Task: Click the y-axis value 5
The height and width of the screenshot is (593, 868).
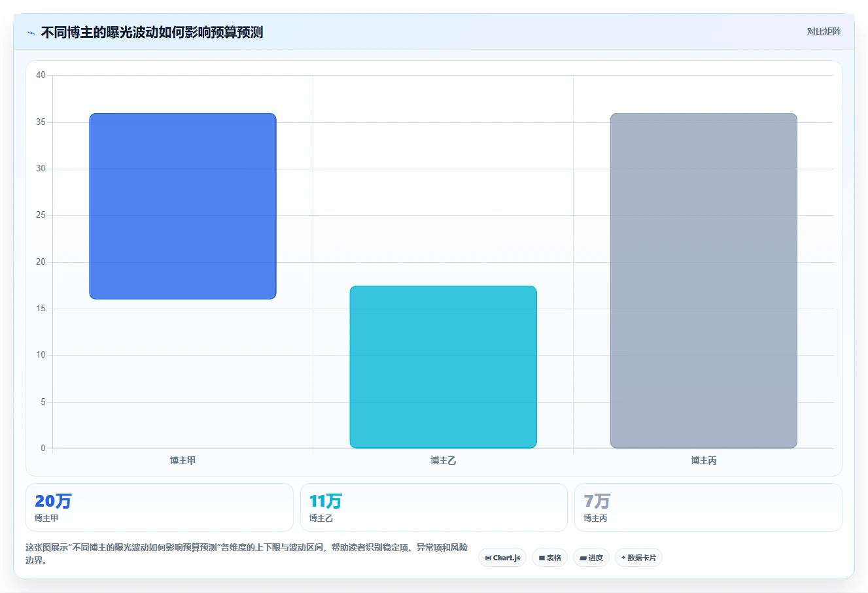Action: pyautogui.click(x=43, y=401)
